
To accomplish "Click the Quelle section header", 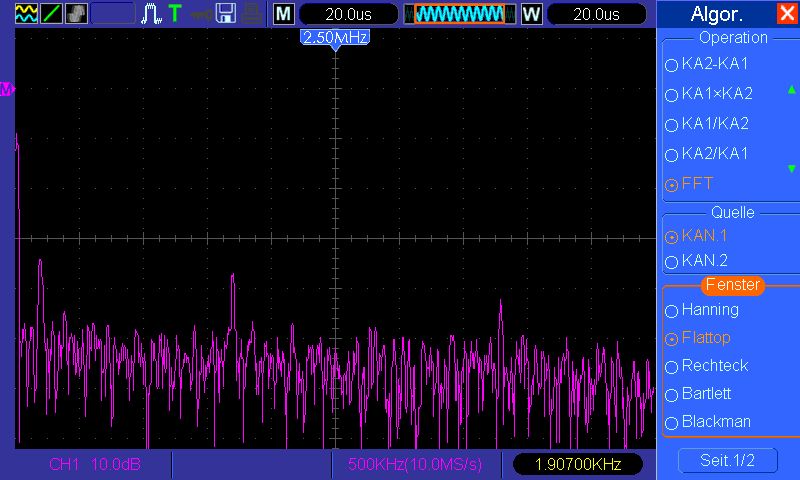I will tap(733, 212).
